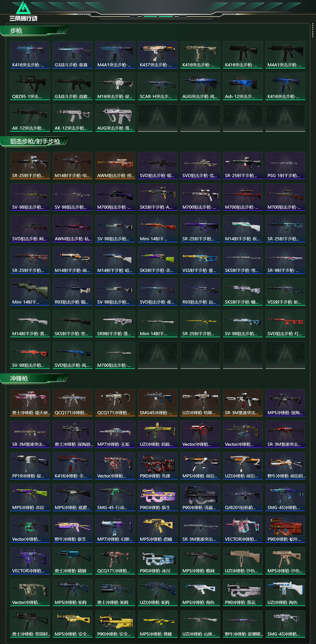Select the P90冲锋枪-先锋 skin icon

pos(158,466)
